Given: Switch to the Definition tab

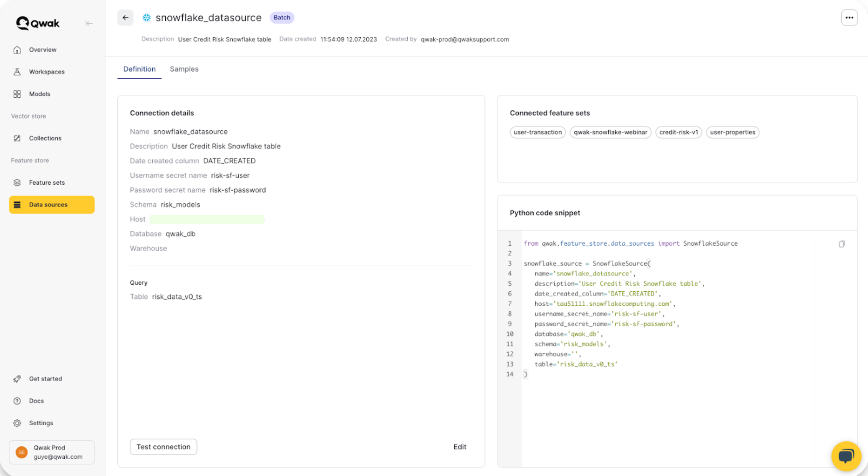Looking at the screenshot, I should tap(139, 69).
